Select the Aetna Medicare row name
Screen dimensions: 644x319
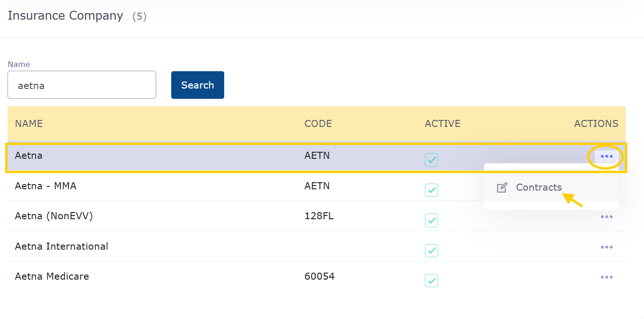click(52, 276)
